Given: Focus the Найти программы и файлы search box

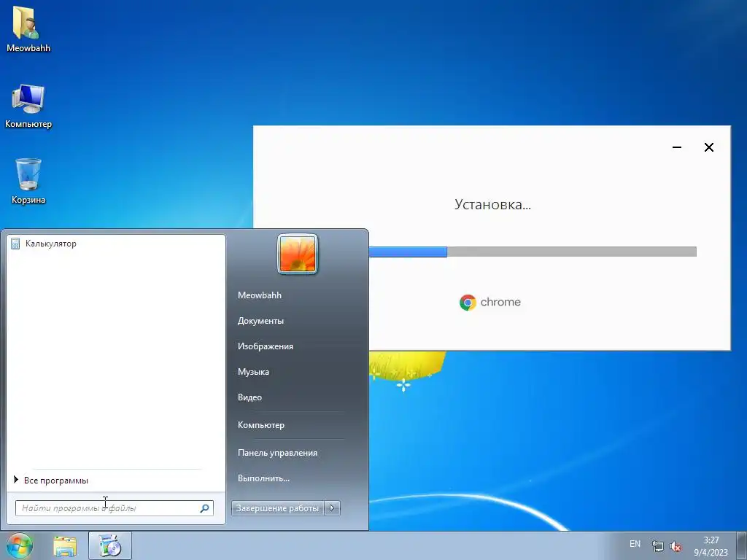Looking at the screenshot, I should (x=115, y=508).
